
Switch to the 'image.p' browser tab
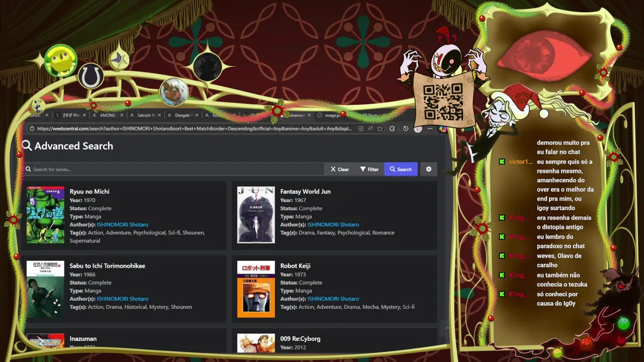(x=332, y=115)
